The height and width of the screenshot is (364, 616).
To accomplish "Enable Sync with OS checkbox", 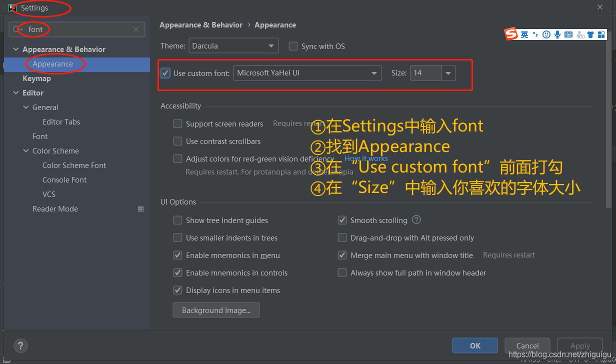I will 293,46.
